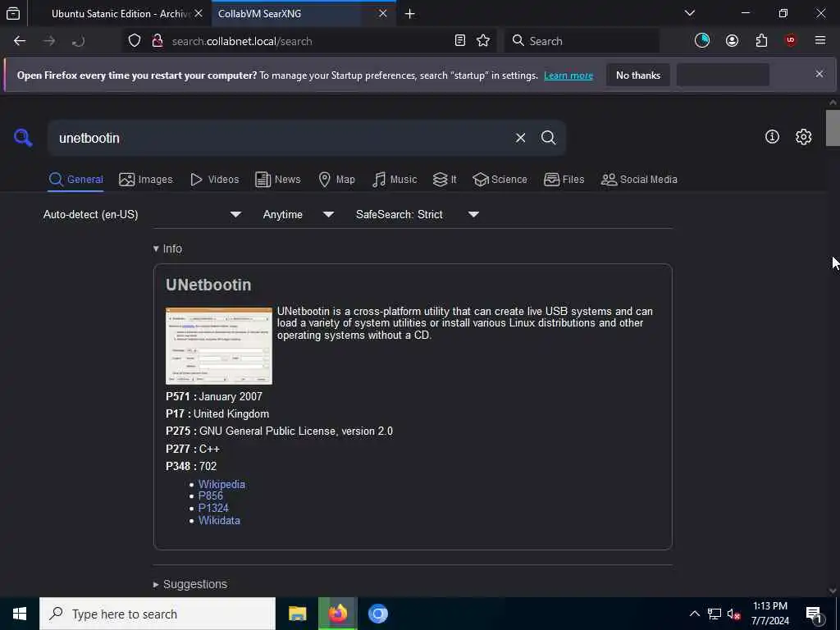Click the page vertical scrollbar thumb
The height and width of the screenshot is (630, 840).
click(x=833, y=127)
